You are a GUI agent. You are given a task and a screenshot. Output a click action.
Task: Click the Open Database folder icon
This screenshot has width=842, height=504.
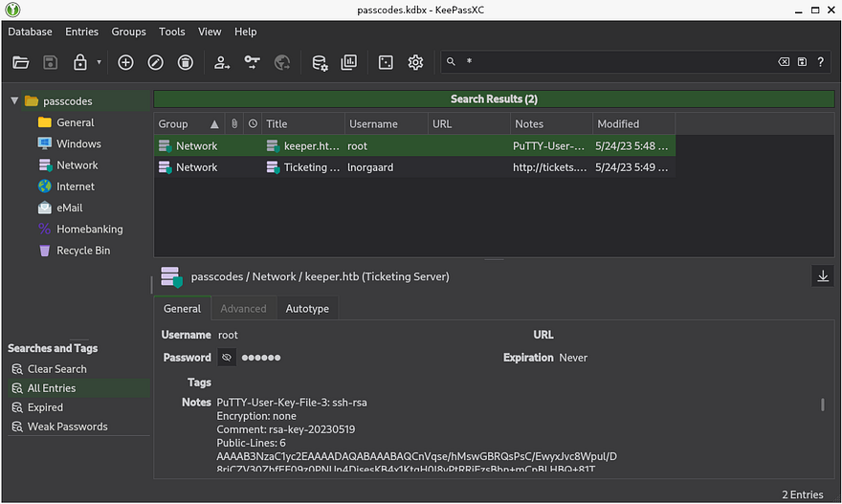click(21, 62)
